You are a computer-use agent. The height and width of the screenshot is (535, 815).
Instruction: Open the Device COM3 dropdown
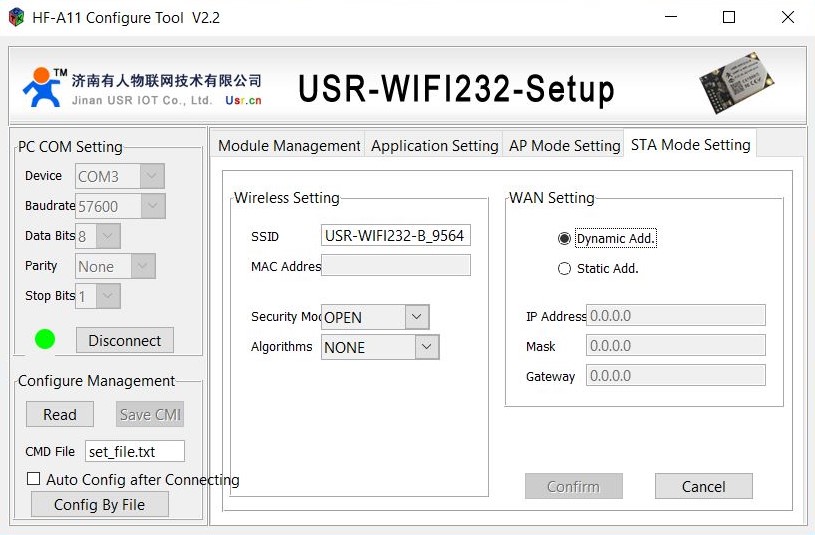(x=152, y=176)
